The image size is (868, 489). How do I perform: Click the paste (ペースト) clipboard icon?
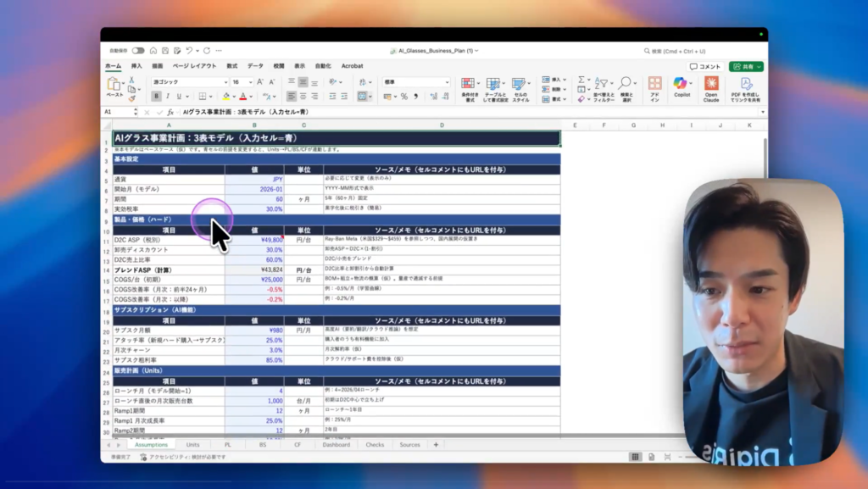(114, 85)
